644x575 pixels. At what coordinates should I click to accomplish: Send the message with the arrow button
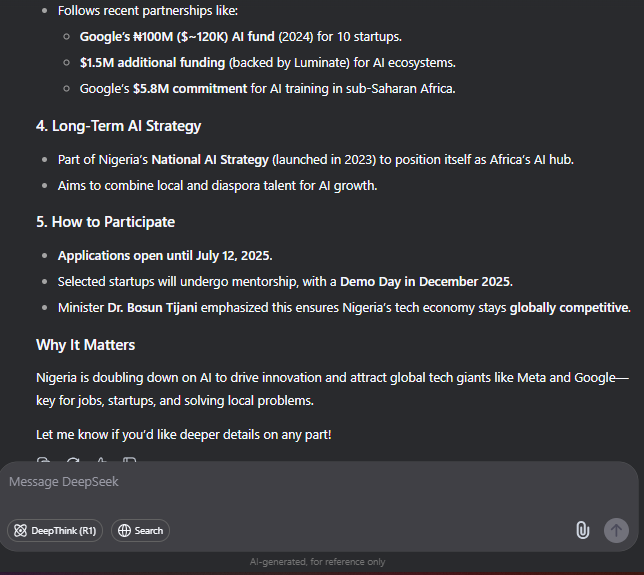click(616, 530)
